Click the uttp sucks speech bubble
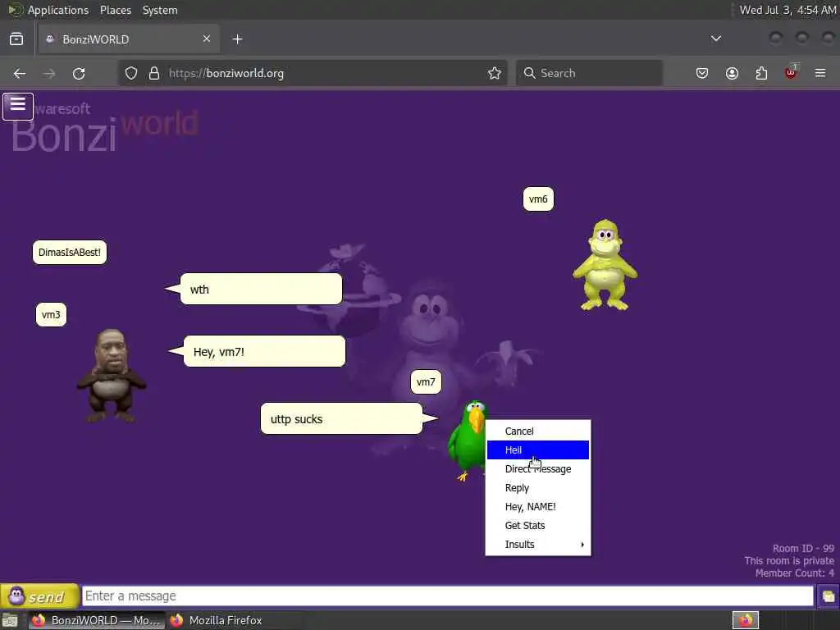 point(342,418)
